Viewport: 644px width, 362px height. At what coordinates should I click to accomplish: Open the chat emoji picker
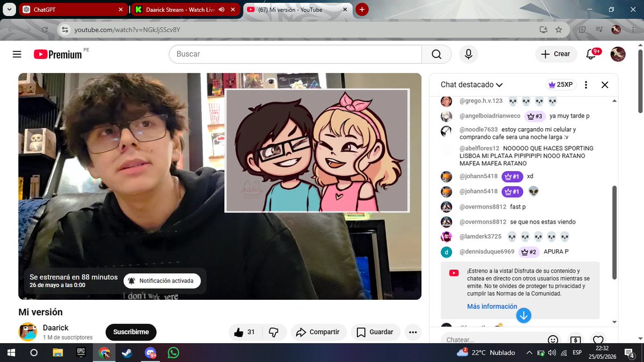(553, 340)
